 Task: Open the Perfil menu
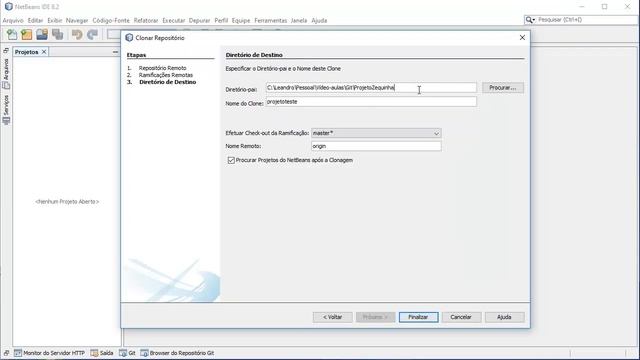pos(221,20)
